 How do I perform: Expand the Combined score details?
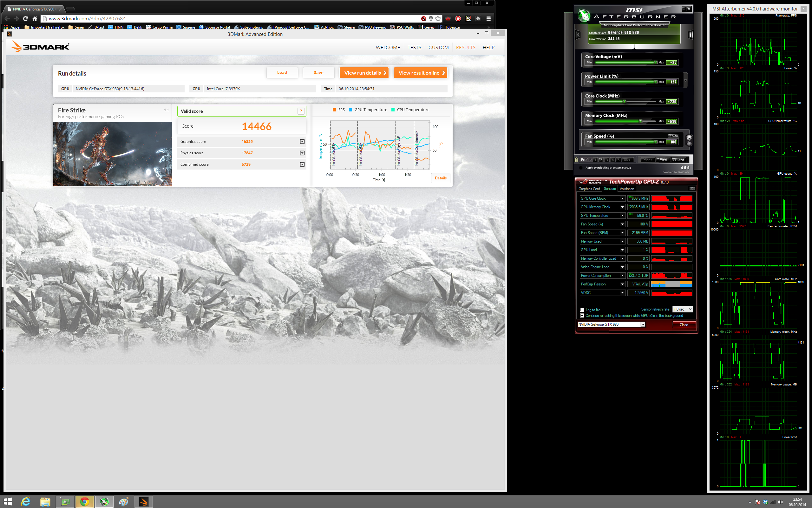[302, 164]
